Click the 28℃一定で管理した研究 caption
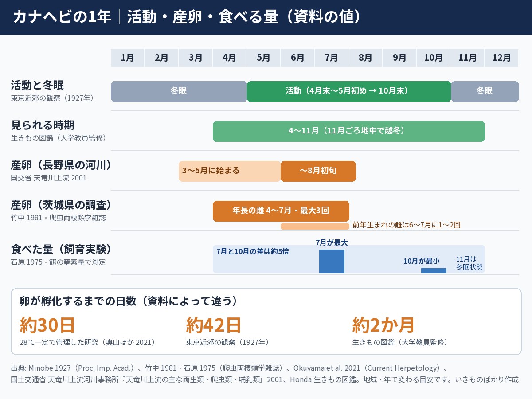The image size is (532, 399). [x=87, y=342]
